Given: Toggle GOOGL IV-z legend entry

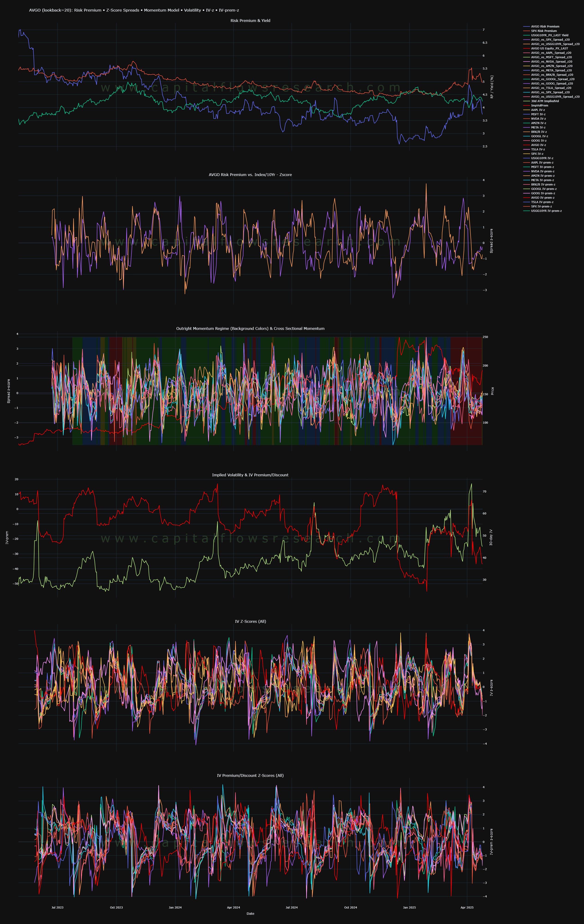Looking at the screenshot, I should coord(536,136).
